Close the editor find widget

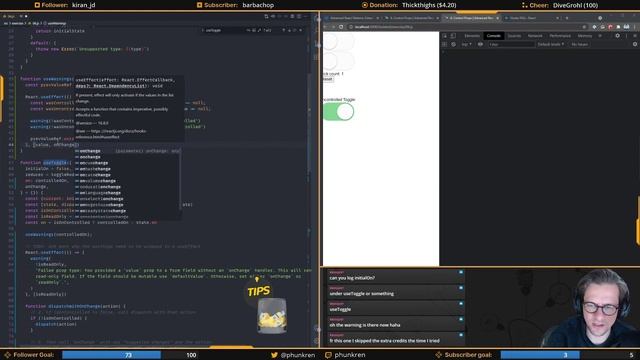click(x=301, y=30)
